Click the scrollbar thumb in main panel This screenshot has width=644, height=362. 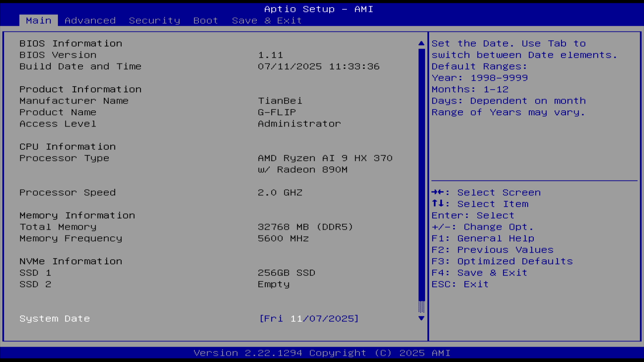[x=421, y=174]
